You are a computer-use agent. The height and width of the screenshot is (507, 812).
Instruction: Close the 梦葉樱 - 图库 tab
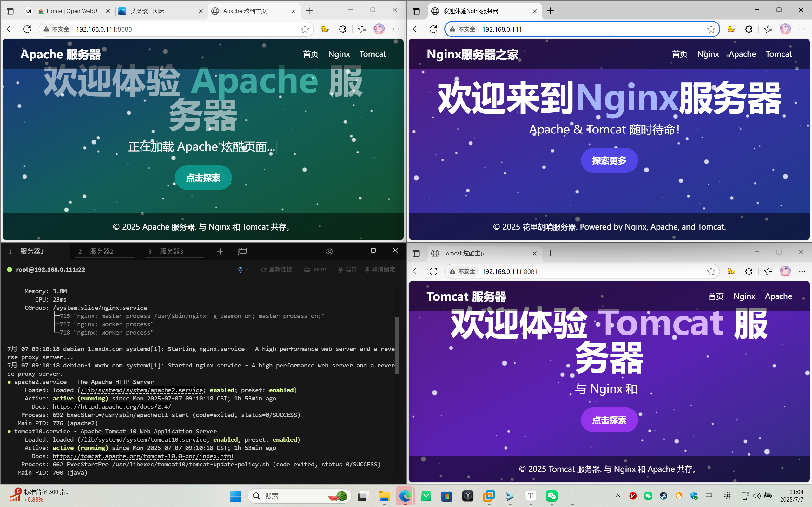tap(201, 11)
